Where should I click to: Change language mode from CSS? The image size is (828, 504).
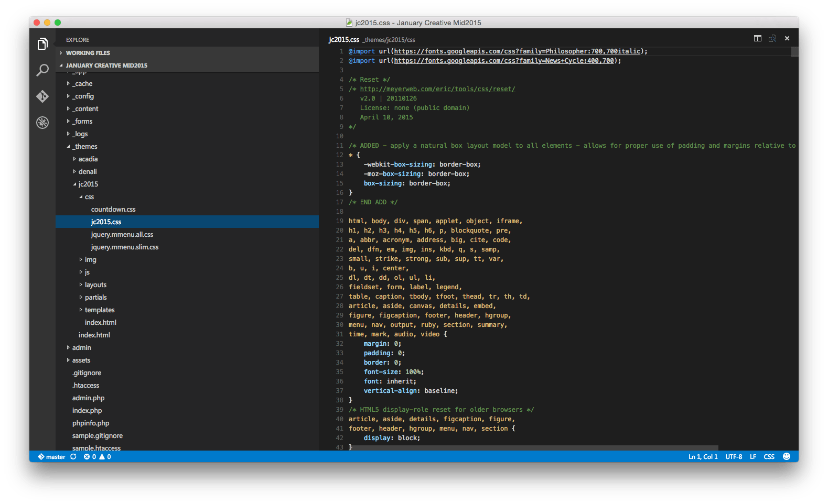click(769, 457)
